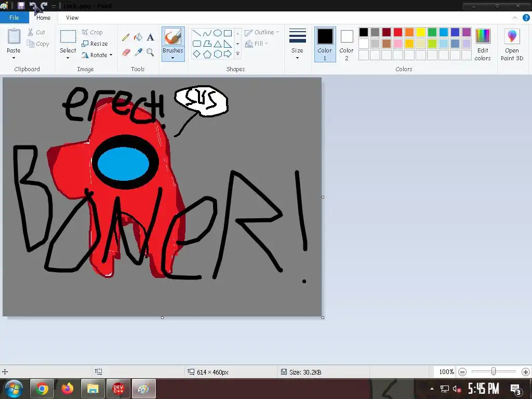Click Edit colors button
Viewport: 532px width, 399px height.
(483, 45)
